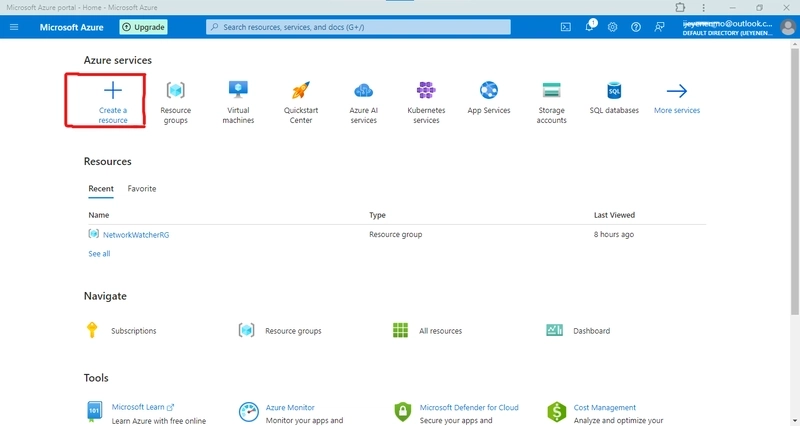
Task: Open the Feedback icon in header
Action: pos(659,27)
